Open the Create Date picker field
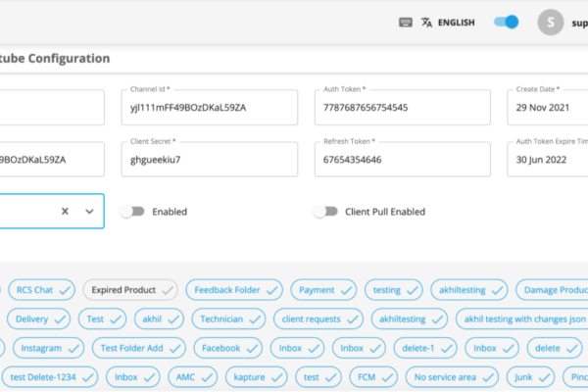The height and width of the screenshot is (392, 588). [548, 107]
